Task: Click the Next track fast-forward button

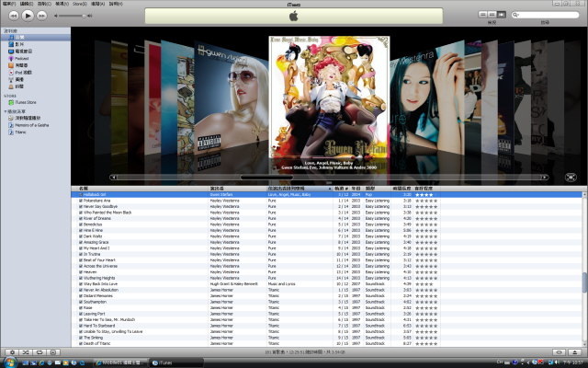Action: pyautogui.click(x=41, y=16)
